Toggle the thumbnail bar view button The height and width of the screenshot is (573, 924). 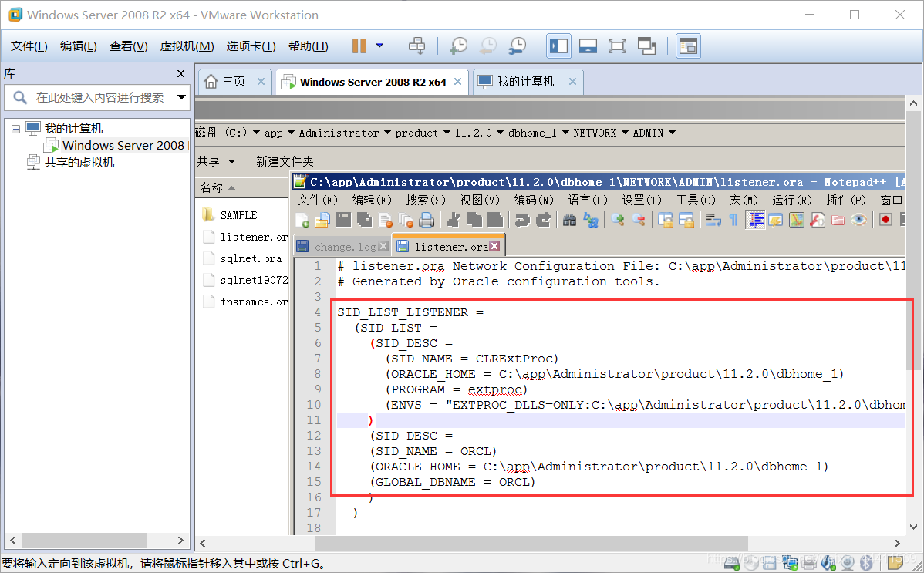tap(588, 46)
